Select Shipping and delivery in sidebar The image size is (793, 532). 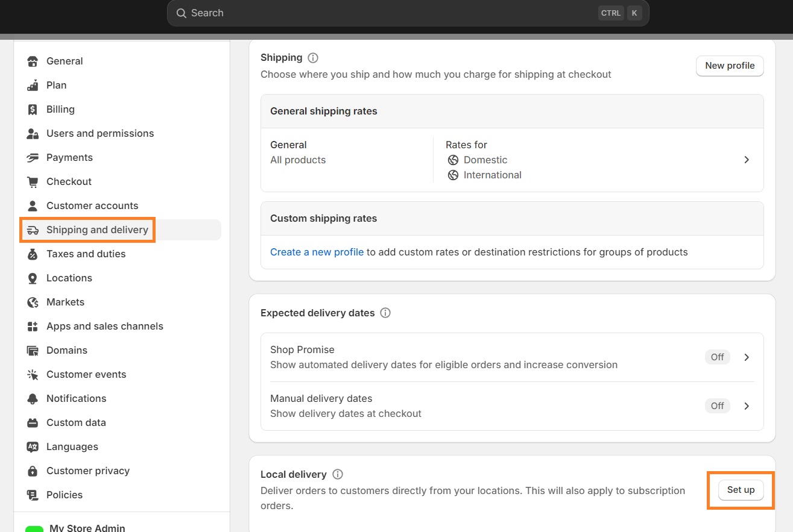click(x=97, y=230)
